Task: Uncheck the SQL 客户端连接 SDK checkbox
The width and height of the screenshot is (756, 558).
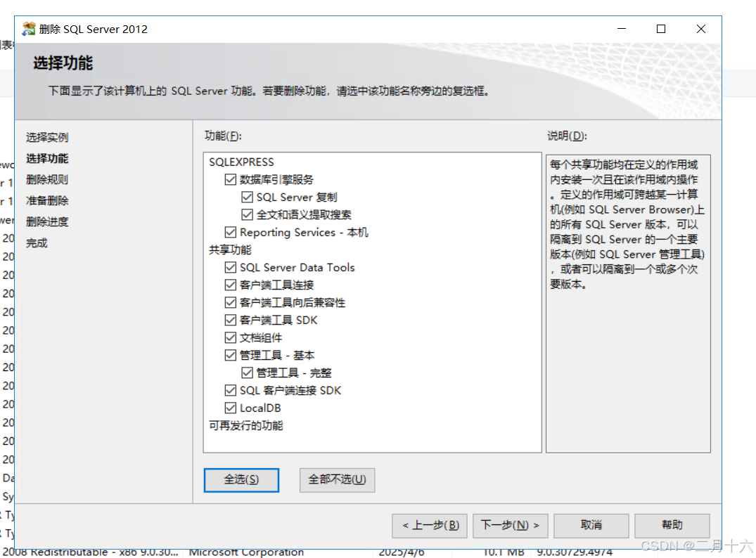Action: pos(231,390)
